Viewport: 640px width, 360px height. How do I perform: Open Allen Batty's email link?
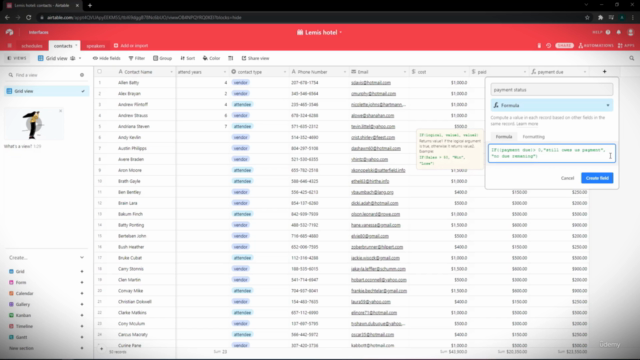(x=371, y=82)
